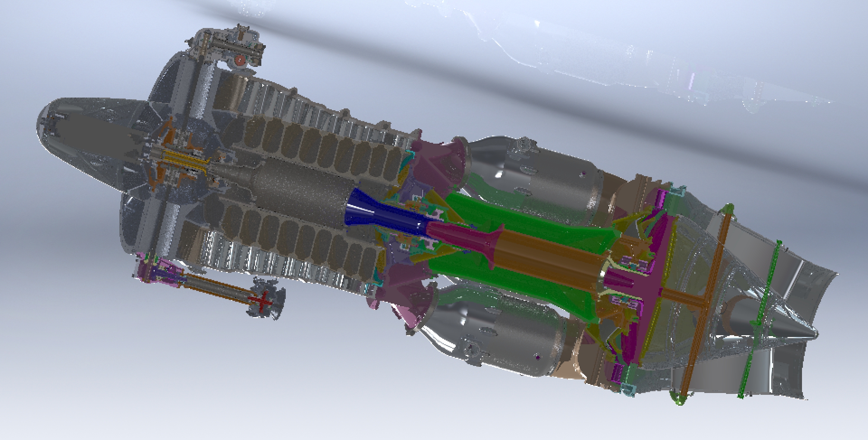Select the red cross-shaped fitting on accessory drive

tap(261, 301)
